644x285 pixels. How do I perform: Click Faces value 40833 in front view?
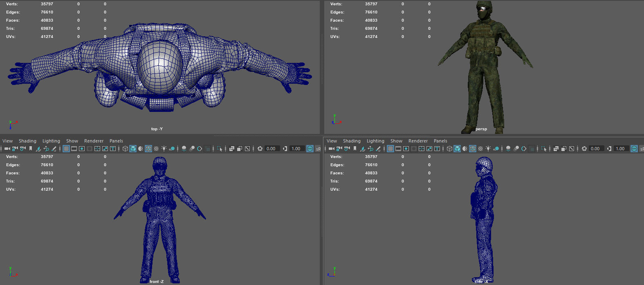pyautogui.click(x=47, y=173)
